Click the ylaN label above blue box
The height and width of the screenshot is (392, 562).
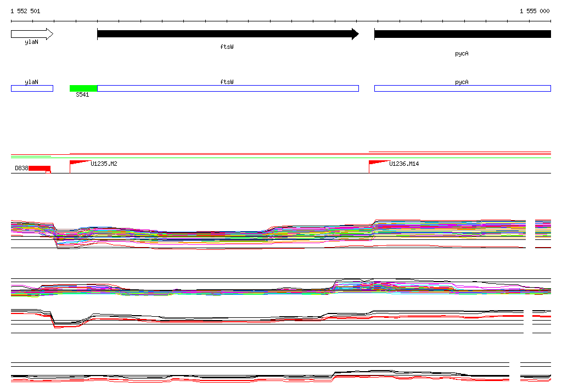click(31, 82)
